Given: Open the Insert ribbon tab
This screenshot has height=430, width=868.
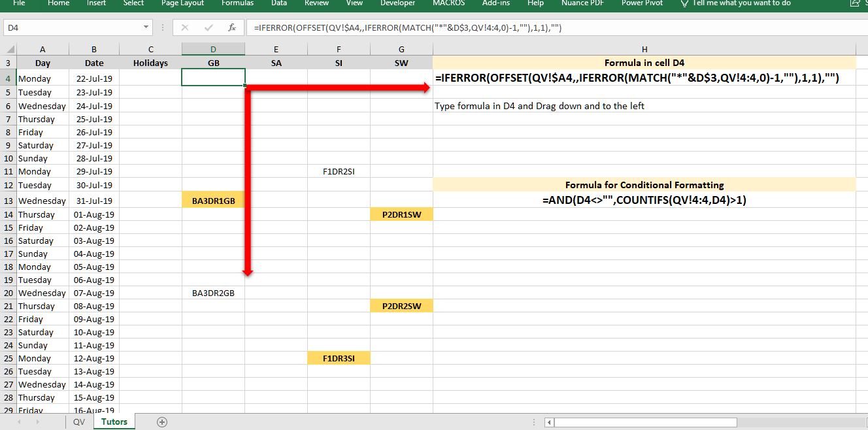Looking at the screenshot, I should 96,3.
